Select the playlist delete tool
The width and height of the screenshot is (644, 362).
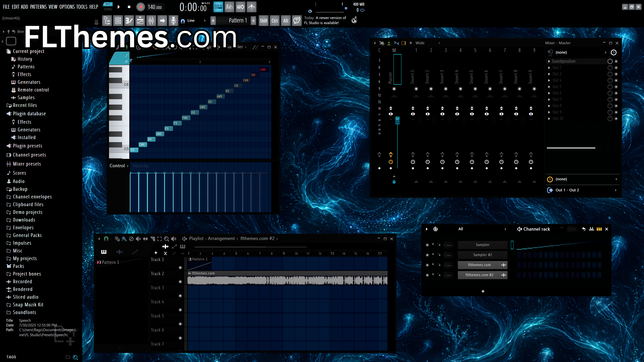pyautogui.click(x=131, y=239)
